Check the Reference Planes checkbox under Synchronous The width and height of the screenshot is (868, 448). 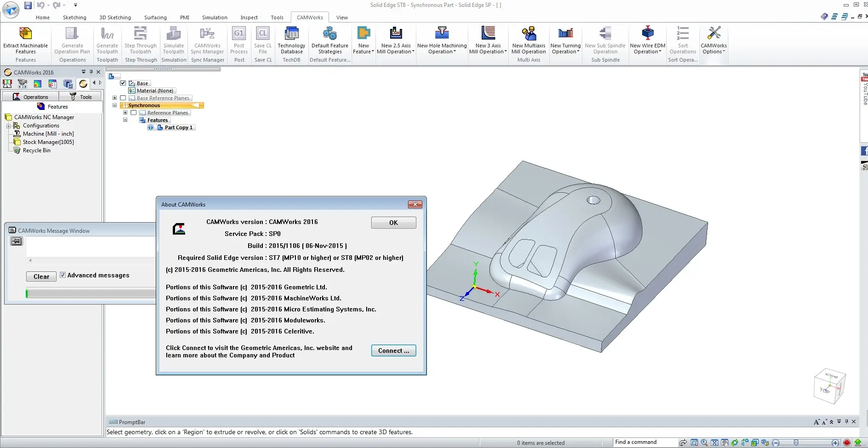134,113
